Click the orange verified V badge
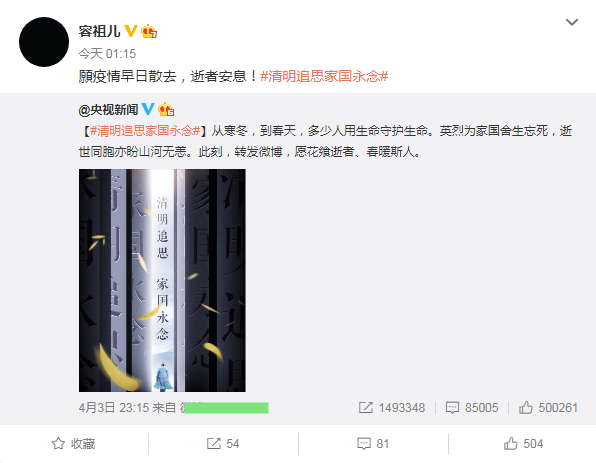Viewport: 596px width, 463px height. [x=131, y=31]
